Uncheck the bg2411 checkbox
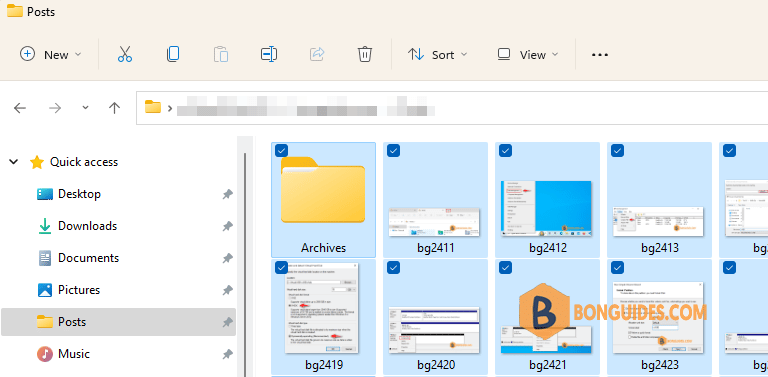768x377 pixels. (x=393, y=151)
